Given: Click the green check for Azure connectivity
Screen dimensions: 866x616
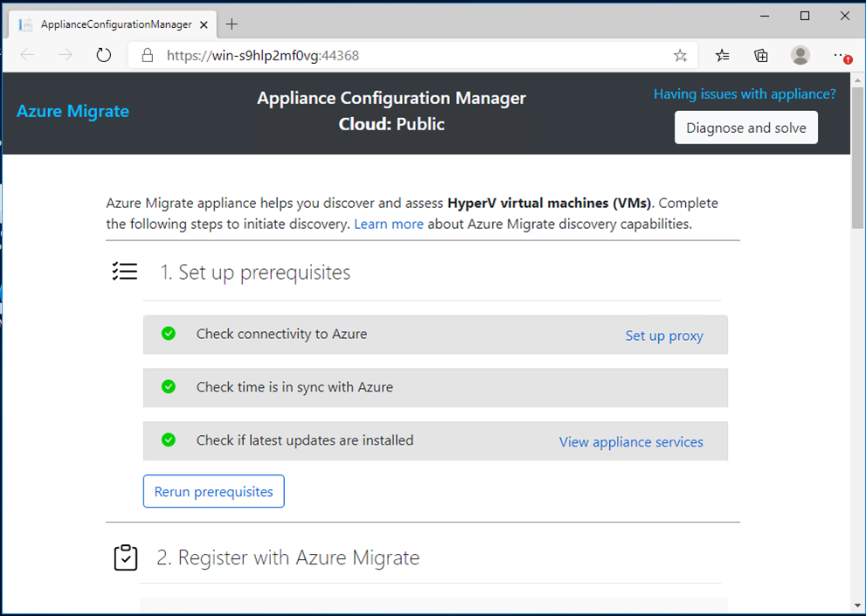Looking at the screenshot, I should (x=168, y=334).
